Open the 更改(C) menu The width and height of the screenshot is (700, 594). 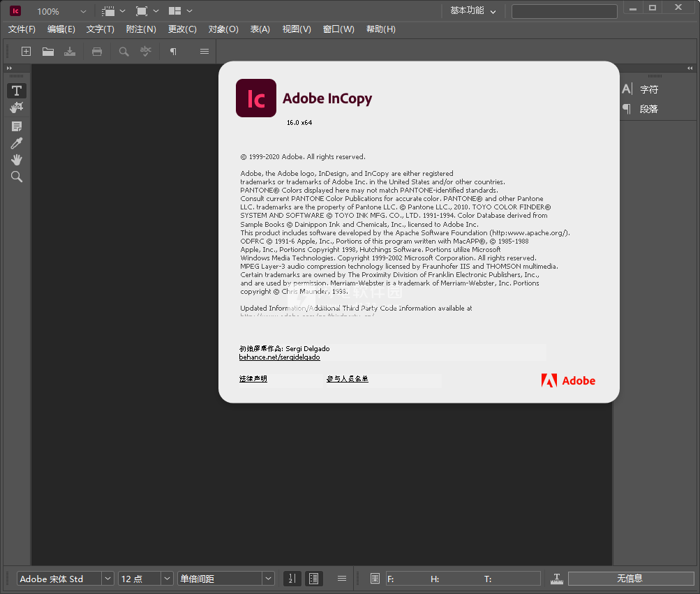182,29
